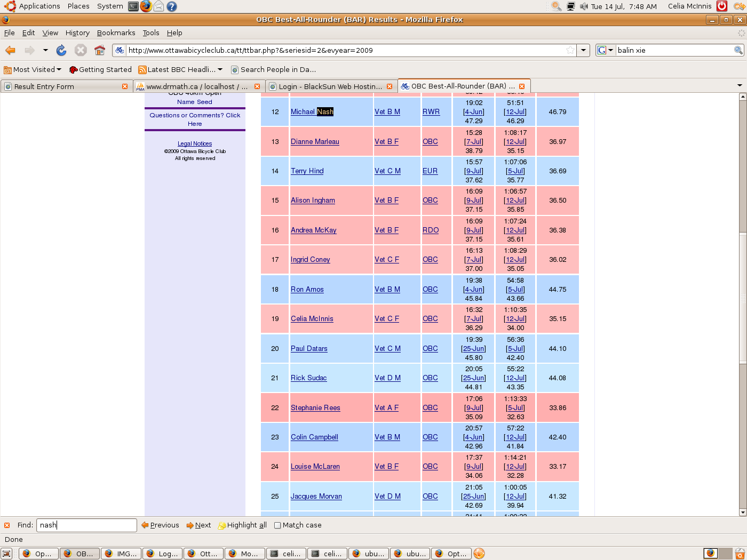Open the Celia McInnis rider link
This screenshot has height=560, width=747.
tap(312, 319)
